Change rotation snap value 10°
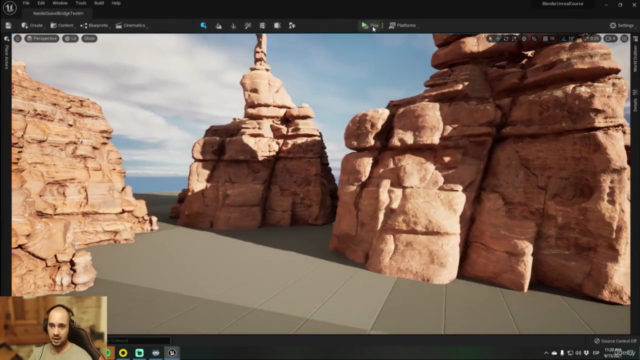Viewport: 640px width, 360px height. pos(571,39)
